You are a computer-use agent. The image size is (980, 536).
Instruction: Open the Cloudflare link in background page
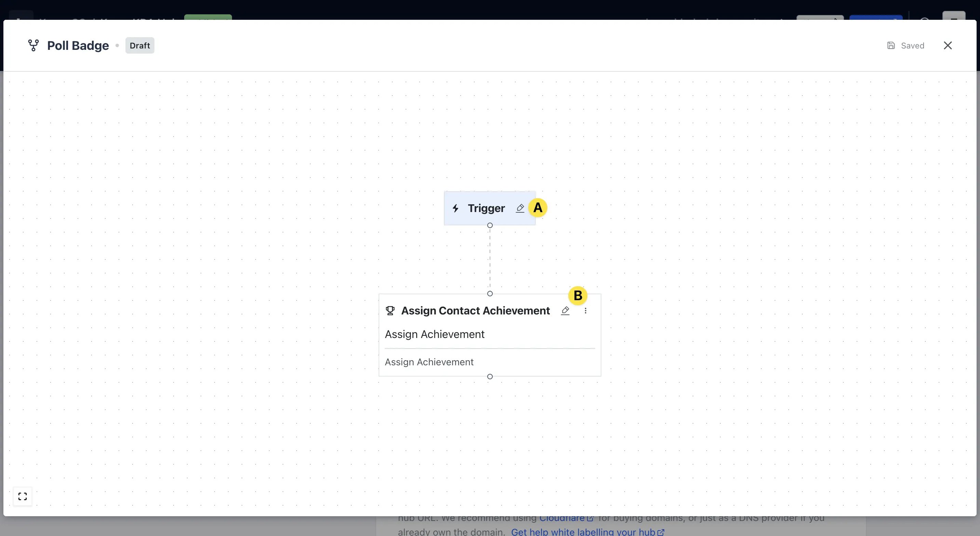[x=566, y=519]
